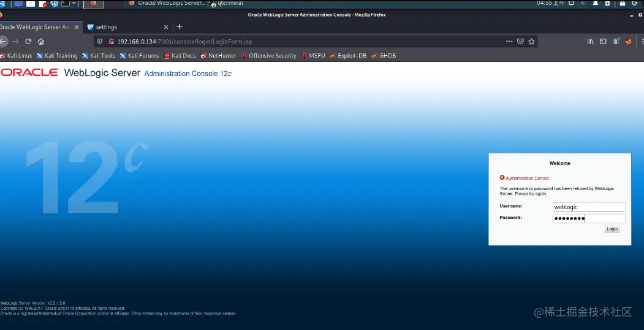Screen dimensions: 644x330
Task: Click the panel clock showing 04:55
Action: 550,3
